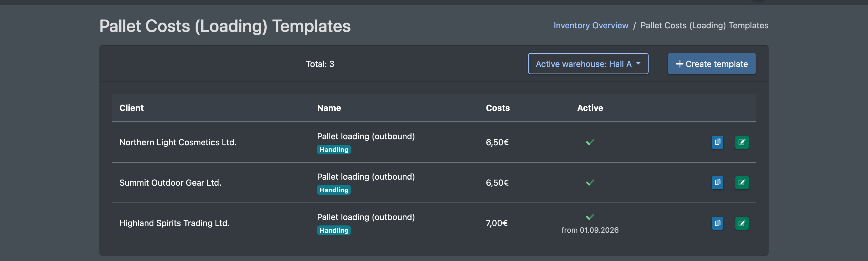Viewport: 868px width, 261px height.
Task: Click the 6,50€ cost for Summit Outdoor Gear
Action: tap(497, 183)
